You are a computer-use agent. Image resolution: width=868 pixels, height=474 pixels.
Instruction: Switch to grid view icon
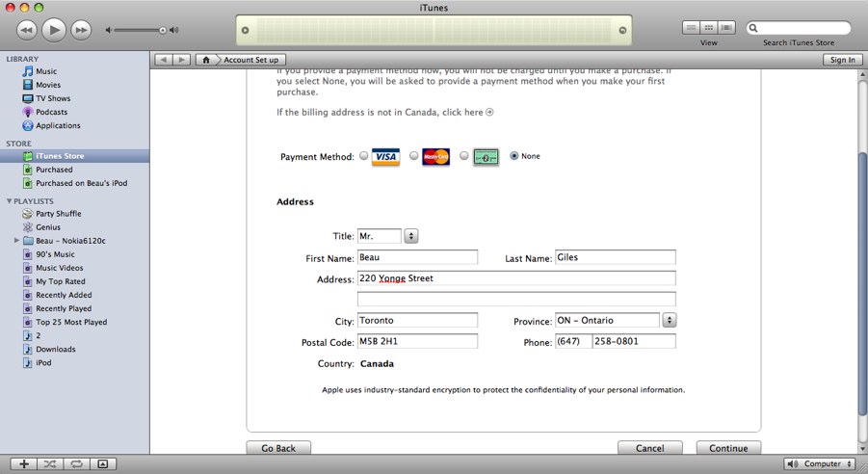709,28
